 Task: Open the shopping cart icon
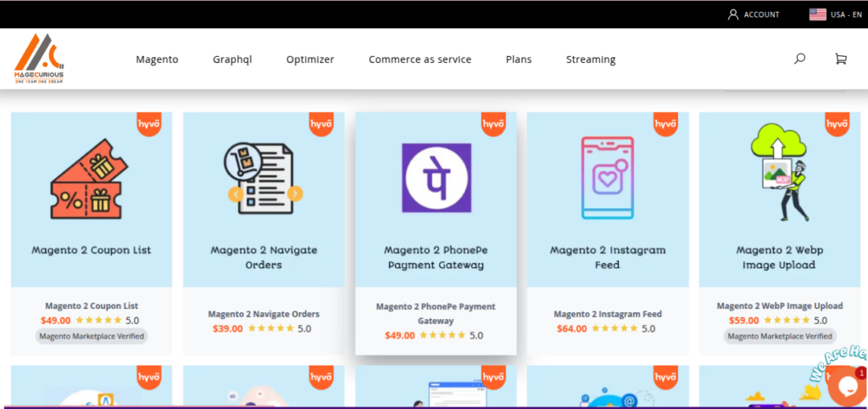[840, 59]
